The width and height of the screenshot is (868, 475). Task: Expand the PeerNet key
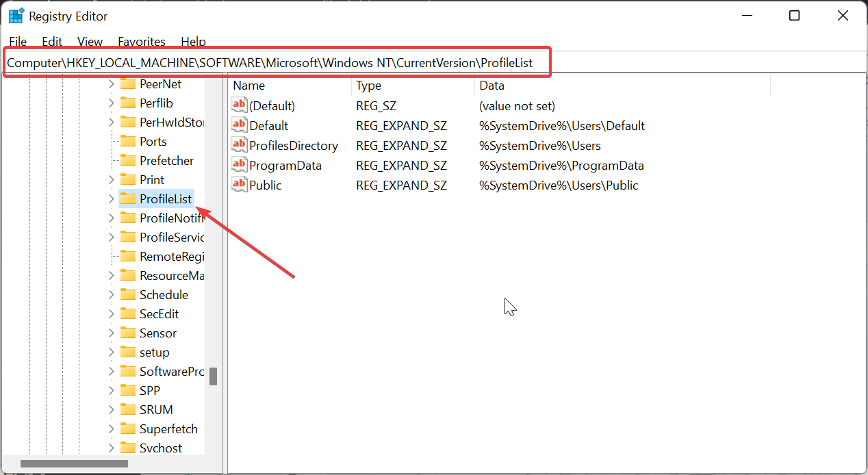coord(111,84)
